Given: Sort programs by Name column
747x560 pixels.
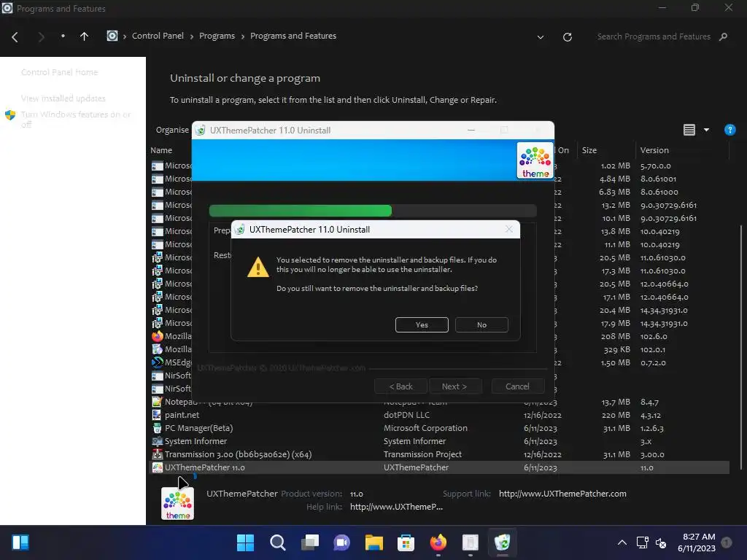Looking at the screenshot, I should click(161, 150).
